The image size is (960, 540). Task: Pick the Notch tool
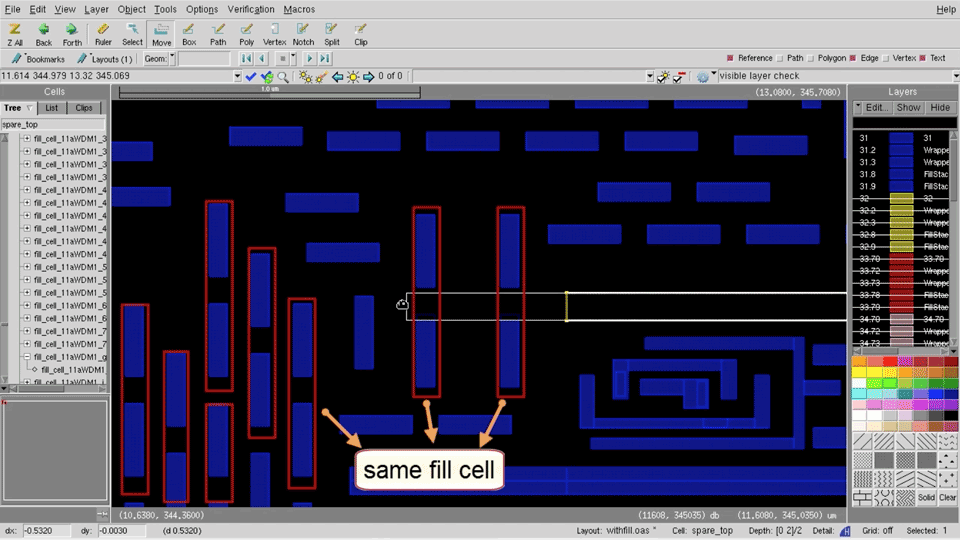point(303,35)
